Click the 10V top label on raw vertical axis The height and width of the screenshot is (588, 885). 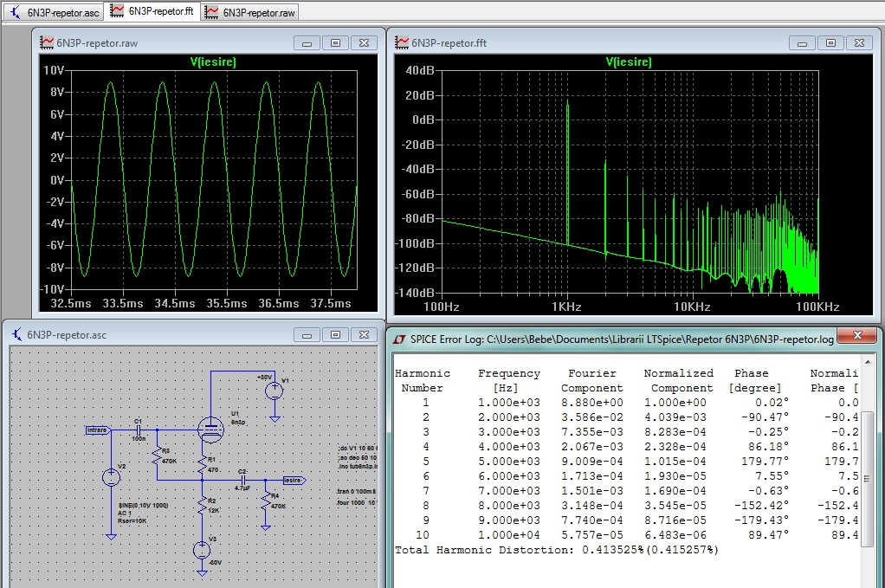(55, 70)
